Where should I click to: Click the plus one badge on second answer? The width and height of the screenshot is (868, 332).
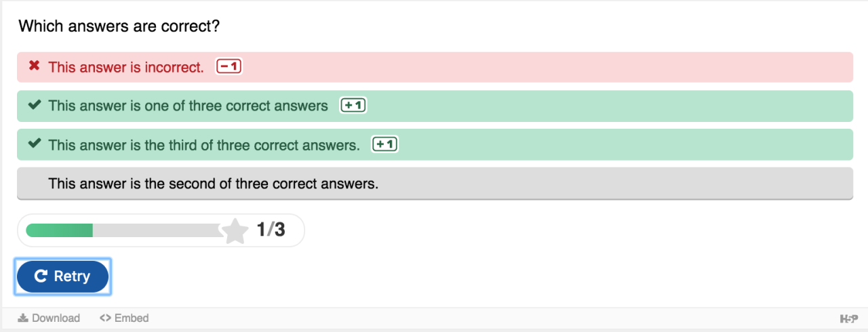(353, 106)
